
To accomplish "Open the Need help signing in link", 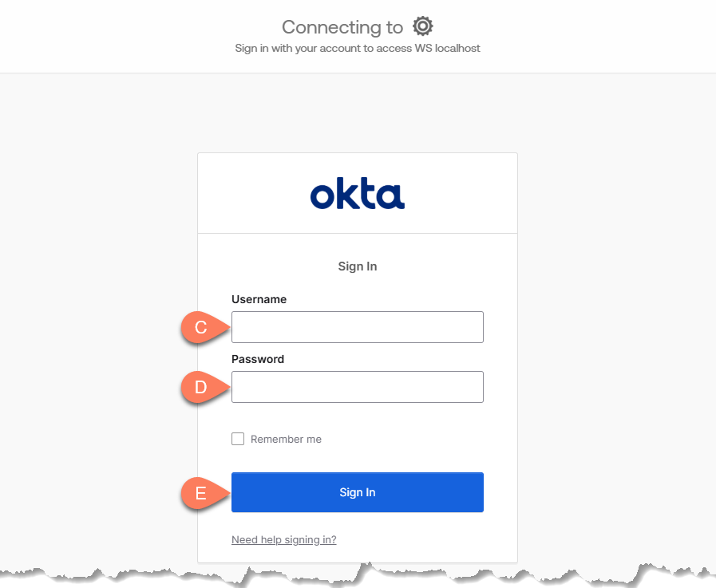I will pyautogui.click(x=283, y=540).
